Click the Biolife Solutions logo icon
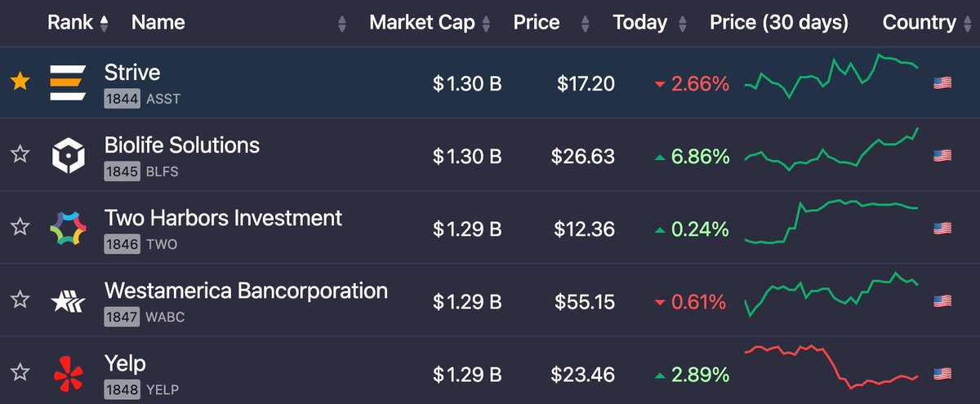The width and height of the screenshot is (980, 404). (68, 155)
